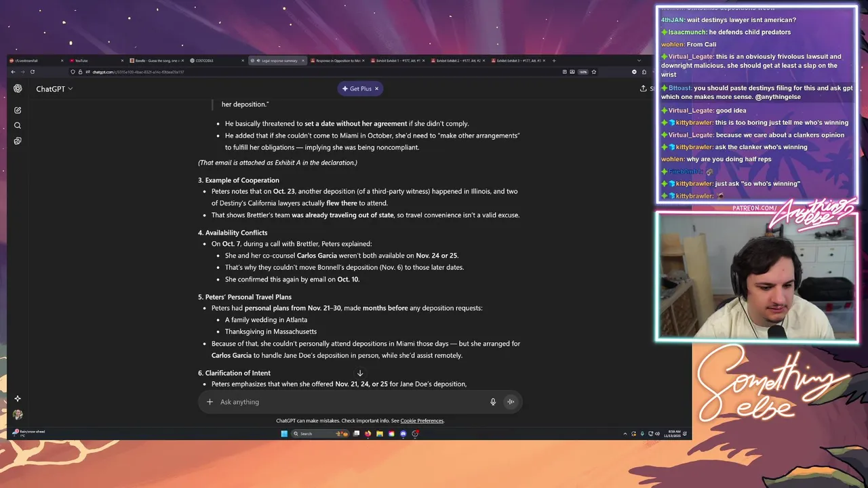The height and width of the screenshot is (488, 868).
Task: Click 'Thanksgiving in Massachusetts' bullet
Action: 271,331
